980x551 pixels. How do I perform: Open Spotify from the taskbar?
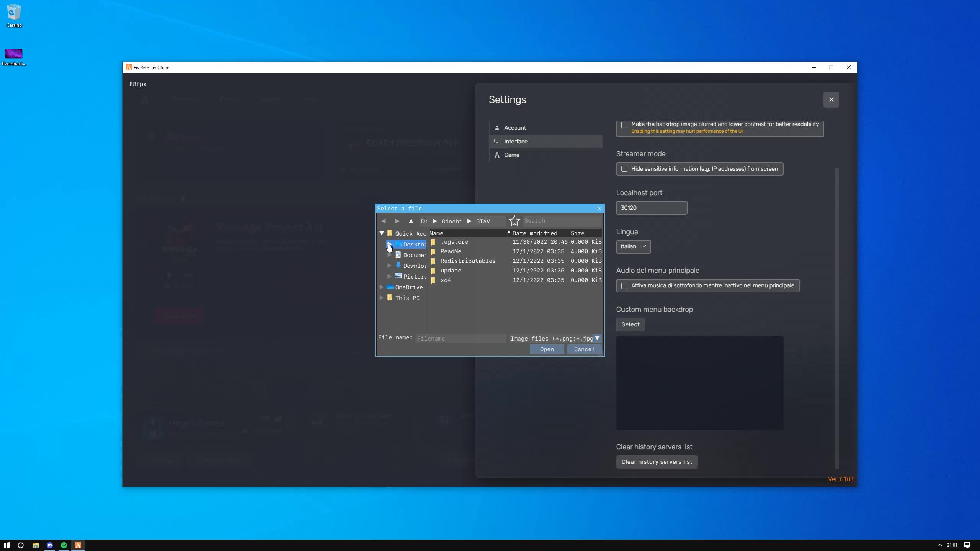coord(64,545)
